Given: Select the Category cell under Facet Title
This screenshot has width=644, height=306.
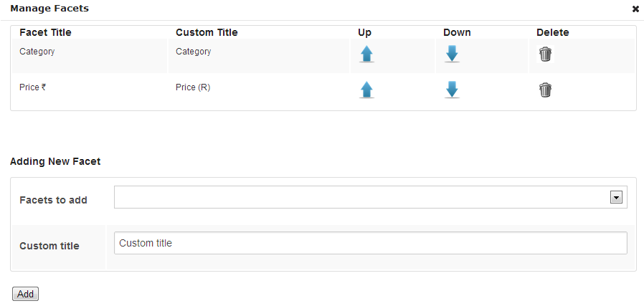Looking at the screenshot, I should [37, 52].
